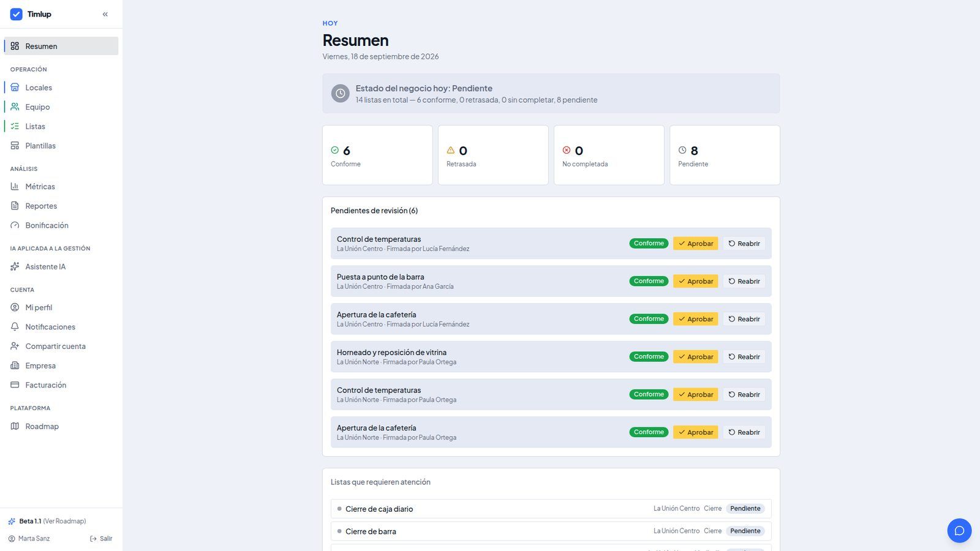980x551 pixels.
Task: Click Conforme badge on Puesta a punto de la barra
Action: (649, 281)
